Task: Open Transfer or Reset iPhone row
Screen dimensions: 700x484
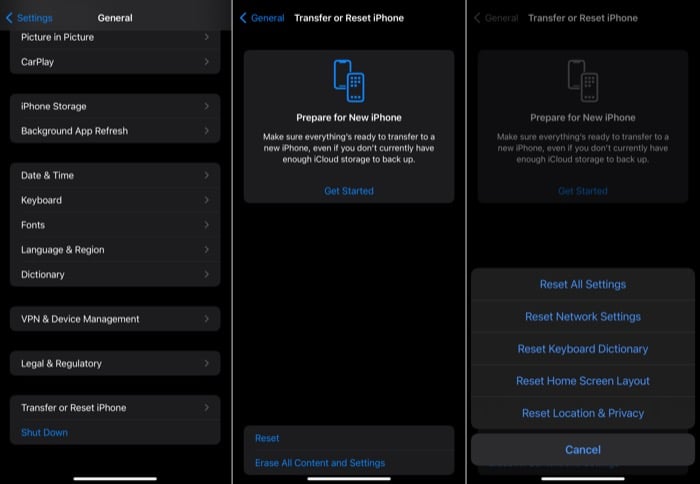Action: point(115,408)
